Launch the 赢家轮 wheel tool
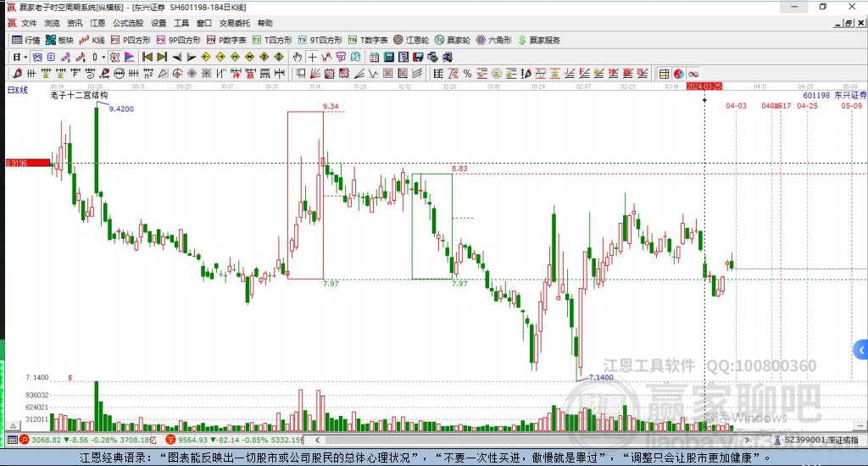 coord(453,40)
